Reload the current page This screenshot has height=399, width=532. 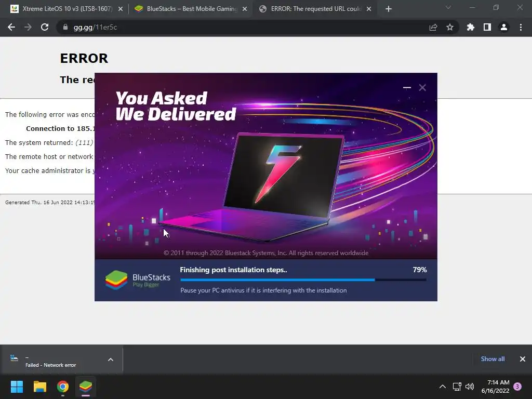[45, 27]
